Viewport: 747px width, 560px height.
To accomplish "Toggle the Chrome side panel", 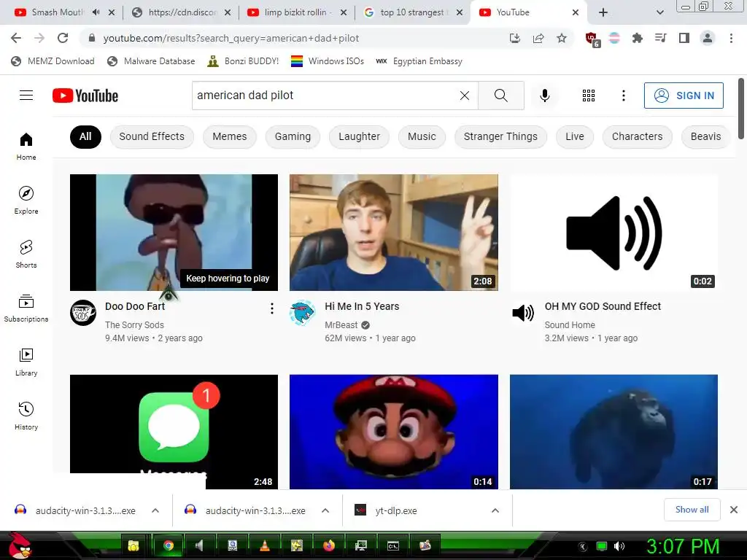I will (684, 38).
